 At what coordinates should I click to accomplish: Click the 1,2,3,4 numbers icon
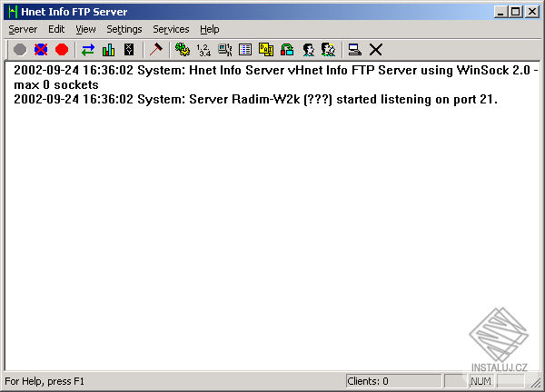click(203, 50)
